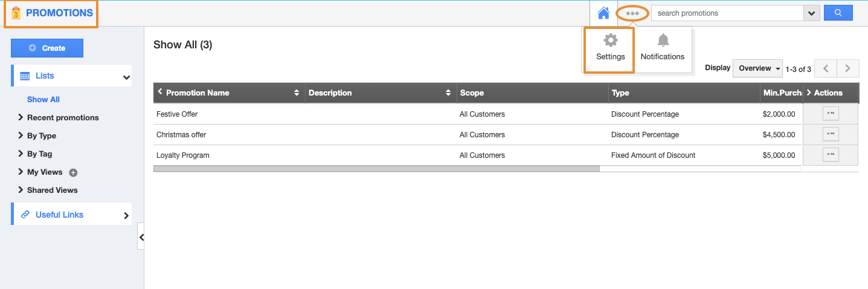Open the Display Overview dropdown

coord(757,68)
